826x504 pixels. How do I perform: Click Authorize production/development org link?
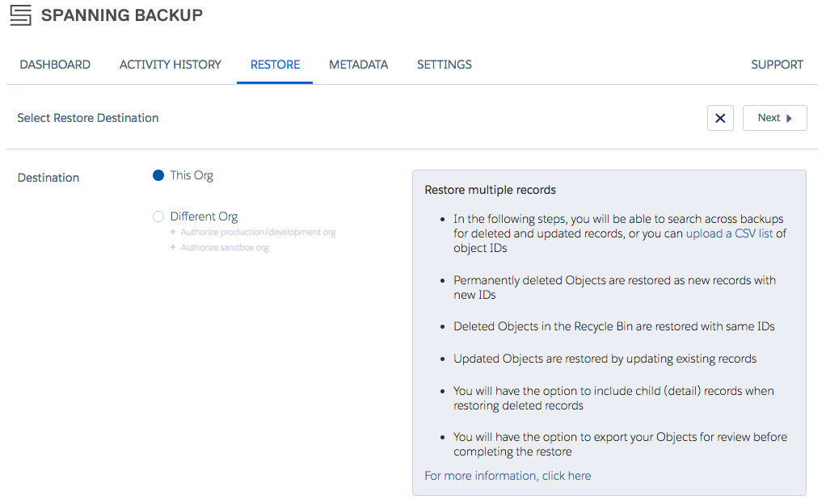click(x=258, y=233)
